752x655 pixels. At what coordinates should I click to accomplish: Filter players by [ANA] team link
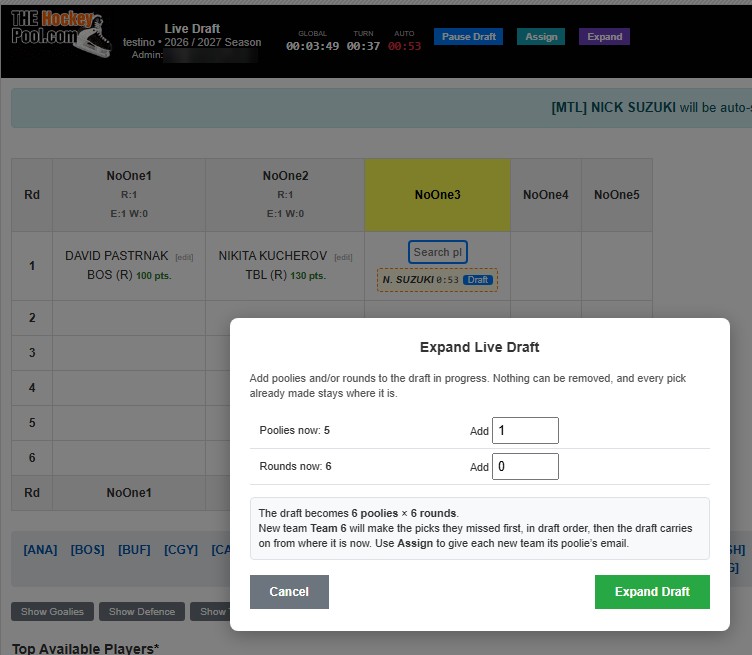[40, 550]
